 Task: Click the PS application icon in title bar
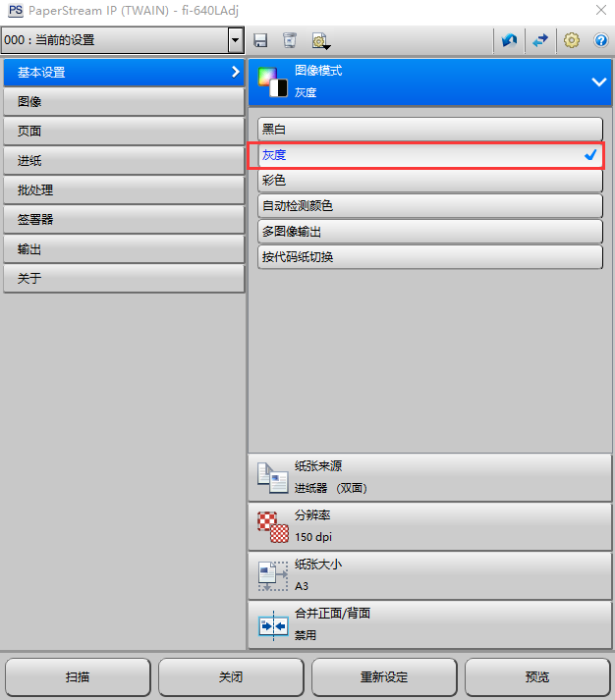click(x=16, y=10)
